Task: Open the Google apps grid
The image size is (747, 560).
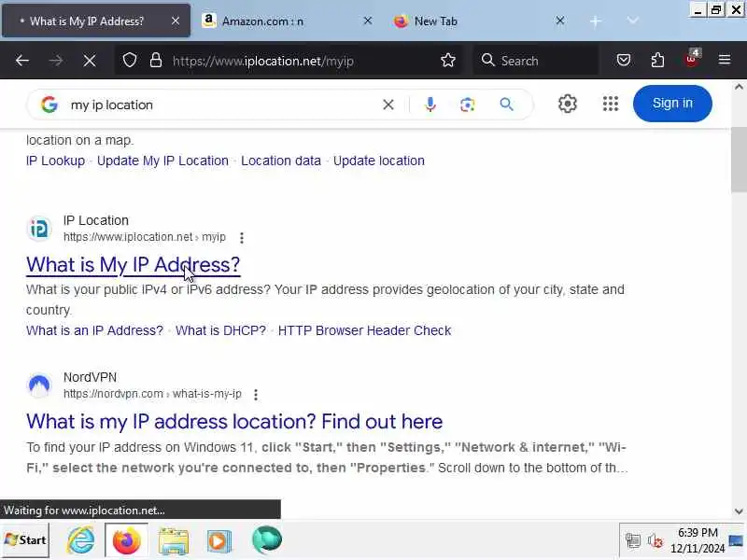Action: (x=611, y=104)
